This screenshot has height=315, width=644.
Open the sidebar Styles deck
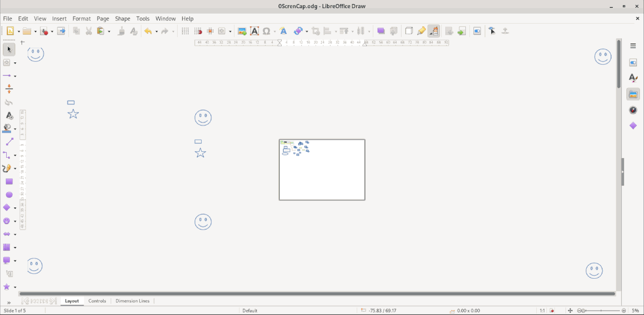point(633,78)
